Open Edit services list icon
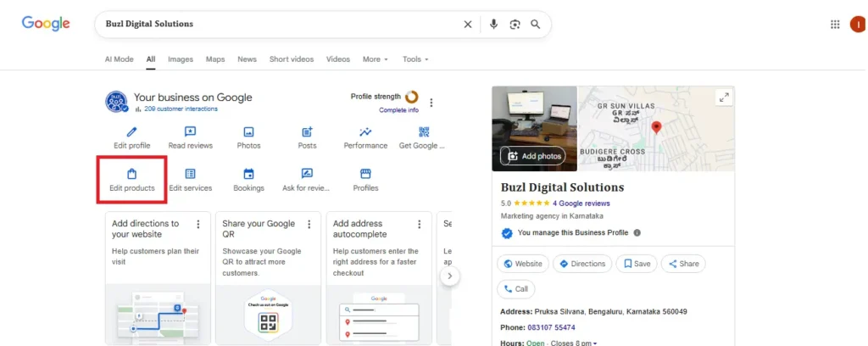Viewport: 868px width, 346px height. pos(190,174)
